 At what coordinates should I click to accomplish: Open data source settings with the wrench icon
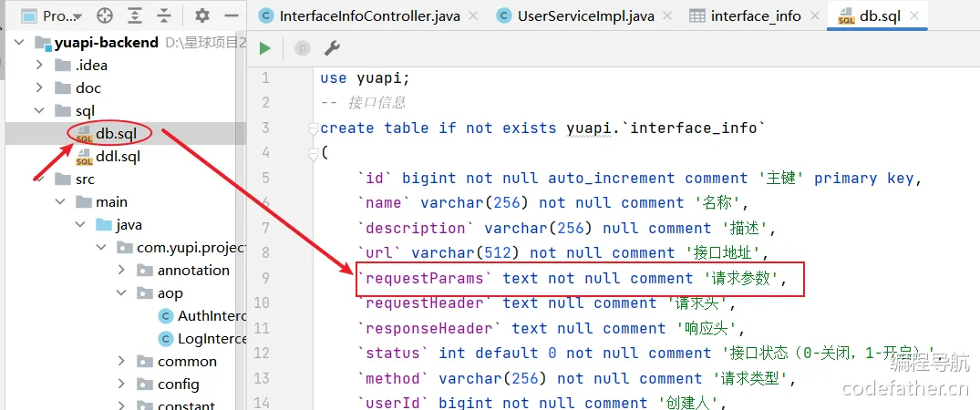pos(331,49)
